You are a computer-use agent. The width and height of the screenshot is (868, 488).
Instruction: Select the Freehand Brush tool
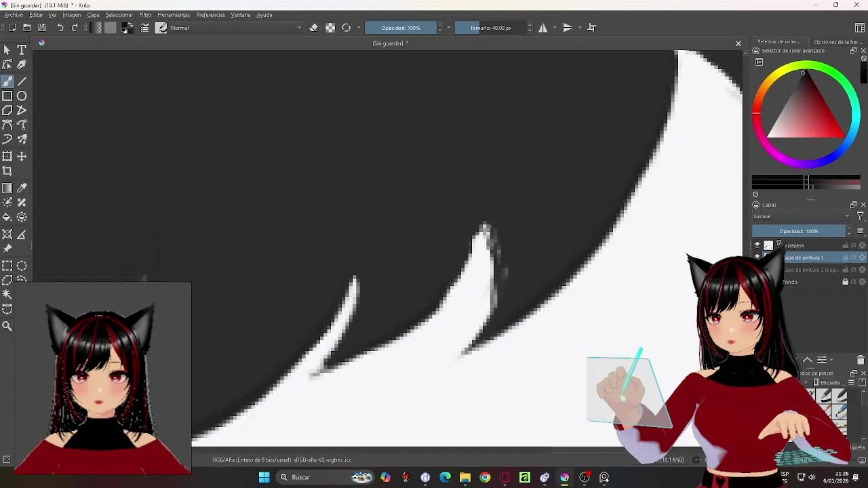point(7,81)
